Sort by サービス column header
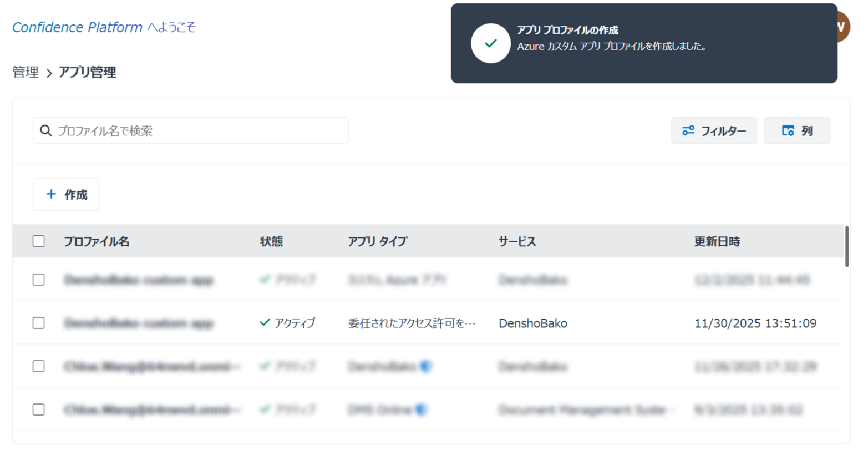This screenshot has width=868, height=455. click(x=517, y=241)
